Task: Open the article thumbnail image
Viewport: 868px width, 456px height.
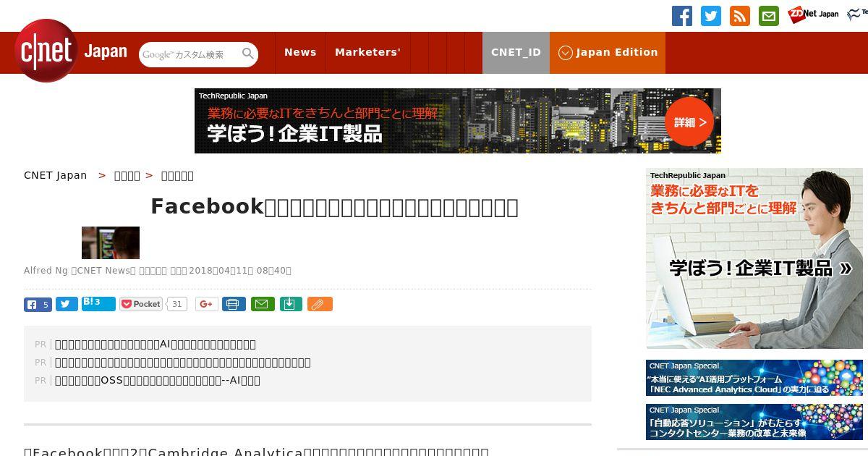Action: point(111,242)
